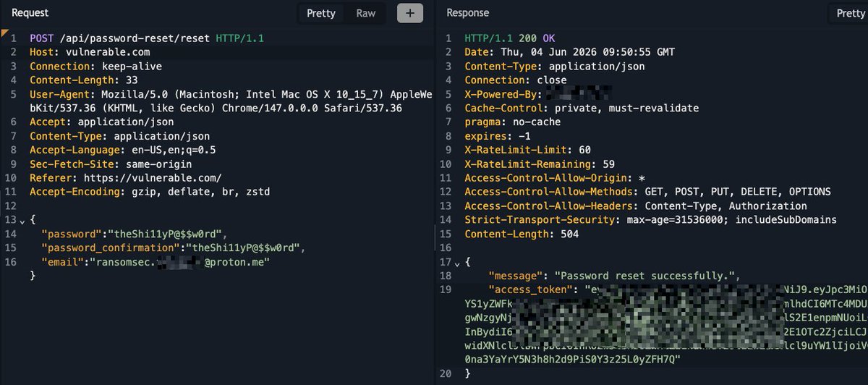
Task: Click the Access-Control-Allow-Methods header
Action: [647, 192]
